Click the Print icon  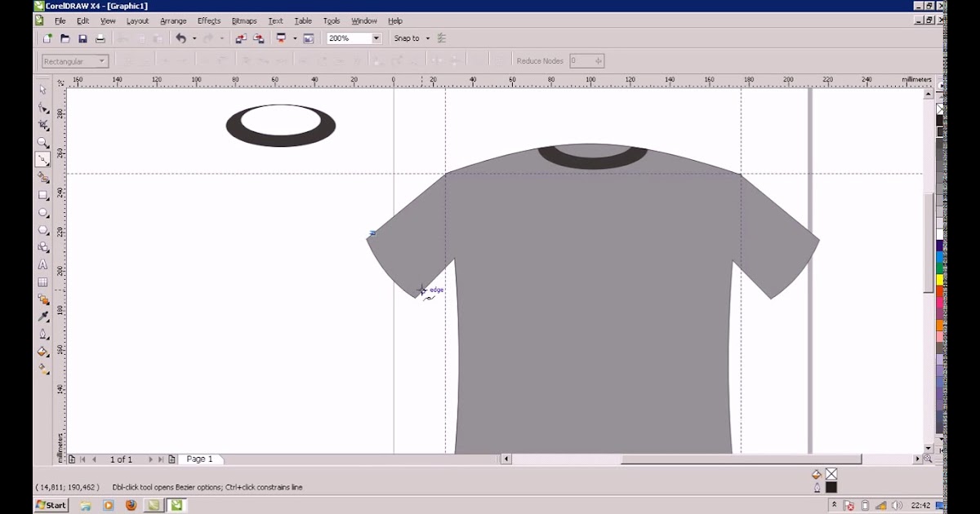coord(100,38)
